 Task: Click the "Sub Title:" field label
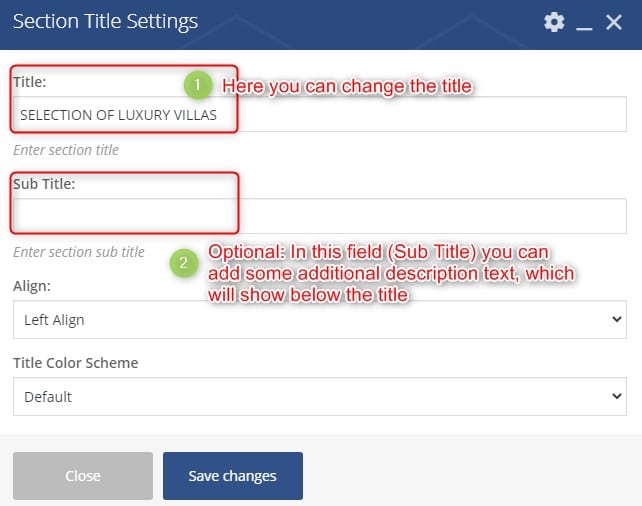click(44, 184)
